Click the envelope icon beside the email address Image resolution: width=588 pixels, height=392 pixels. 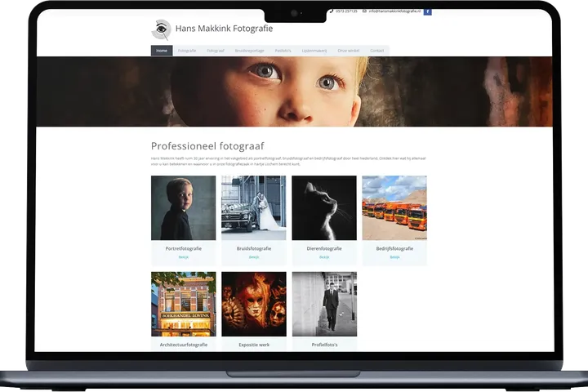(x=364, y=11)
